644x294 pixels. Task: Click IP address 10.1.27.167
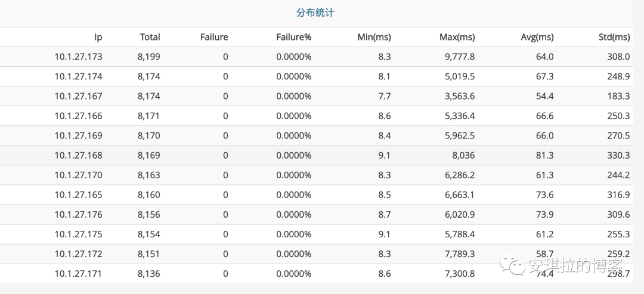(x=78, y=96)
